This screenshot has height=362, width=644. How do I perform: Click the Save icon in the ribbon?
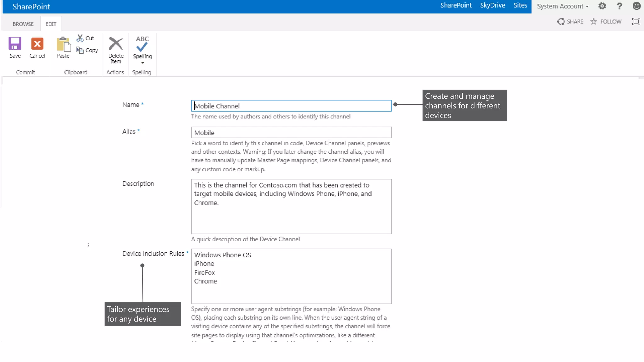(x=15, y=43)
